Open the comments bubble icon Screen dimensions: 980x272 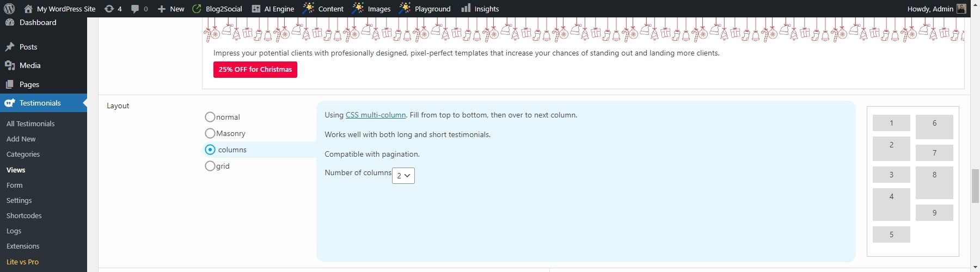(x=135, y=9)
